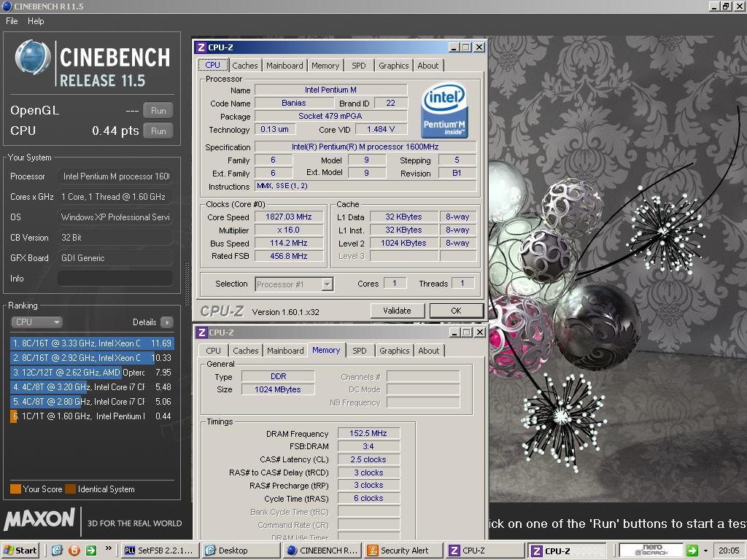Click the GFX Board field showing GDI Generic
This screenshot has width=747, height=560.
[115, 258]
